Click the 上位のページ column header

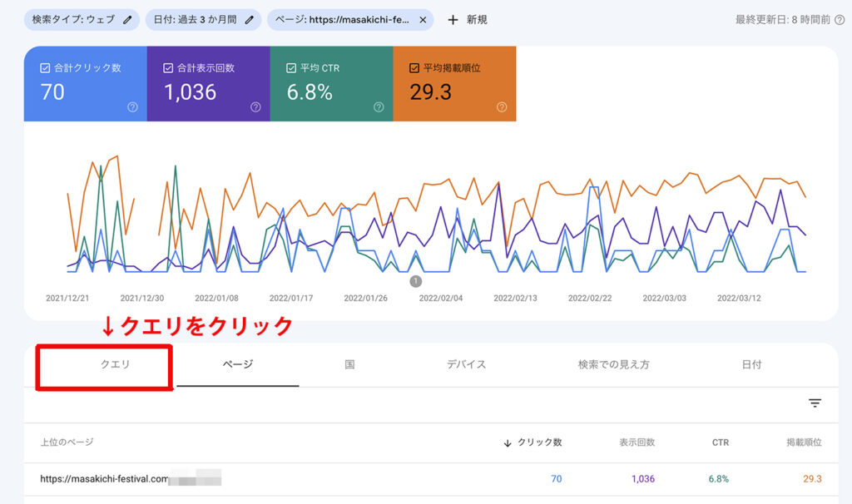click(67, 442)
